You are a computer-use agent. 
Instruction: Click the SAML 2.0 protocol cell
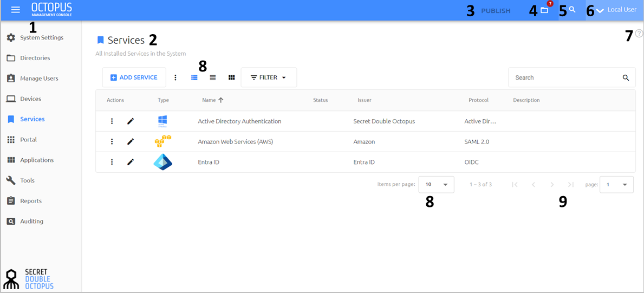pyautogui.click(x=477, y=141)
